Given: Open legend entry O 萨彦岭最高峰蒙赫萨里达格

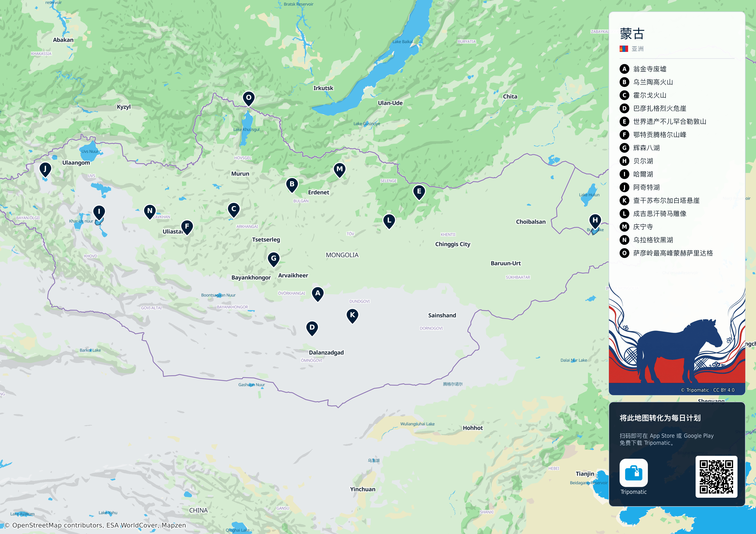Looking at the screenshot, I should click(666, 253).
